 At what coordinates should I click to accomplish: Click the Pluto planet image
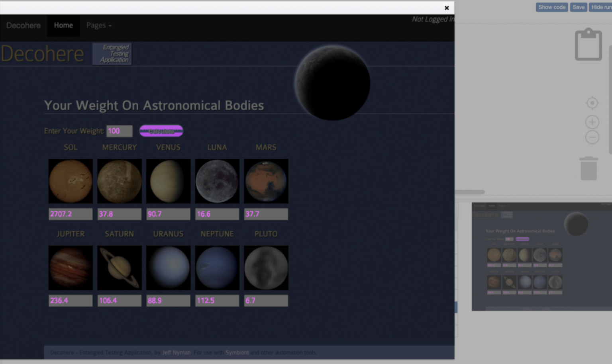point(266,267)
